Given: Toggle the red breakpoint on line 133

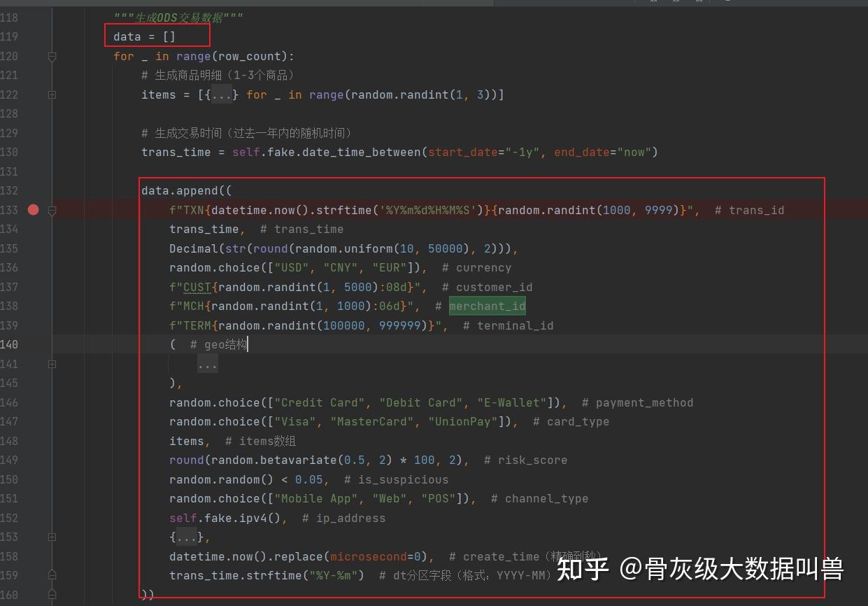Looking at the screenshot, I should click(31, 210).
